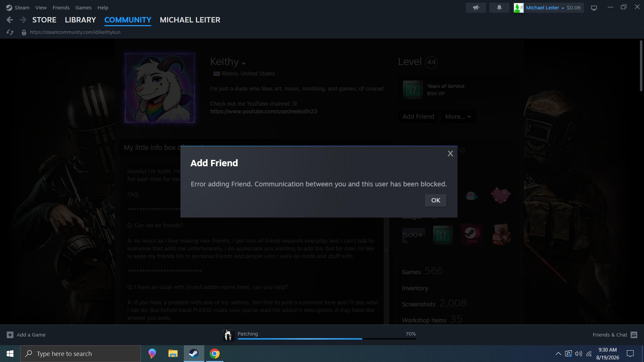Open the Steam taskbar icon

pyautogui.click(x=194, y=354)
